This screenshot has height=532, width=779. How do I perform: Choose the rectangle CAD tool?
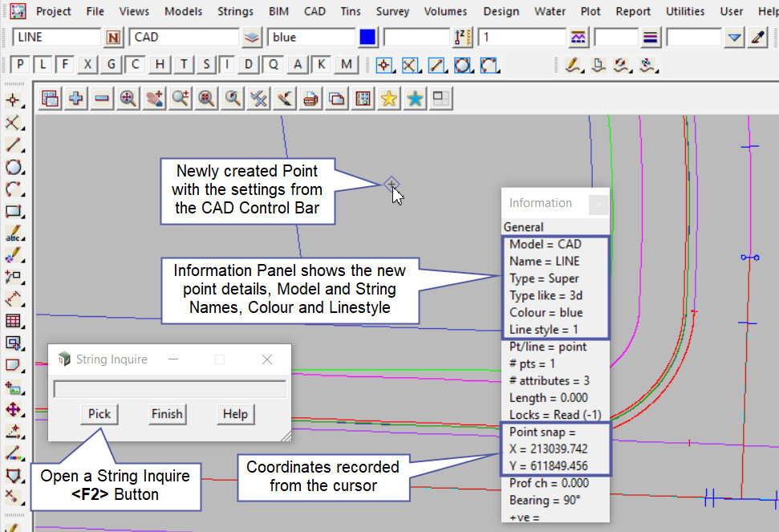tap(13, 212)
